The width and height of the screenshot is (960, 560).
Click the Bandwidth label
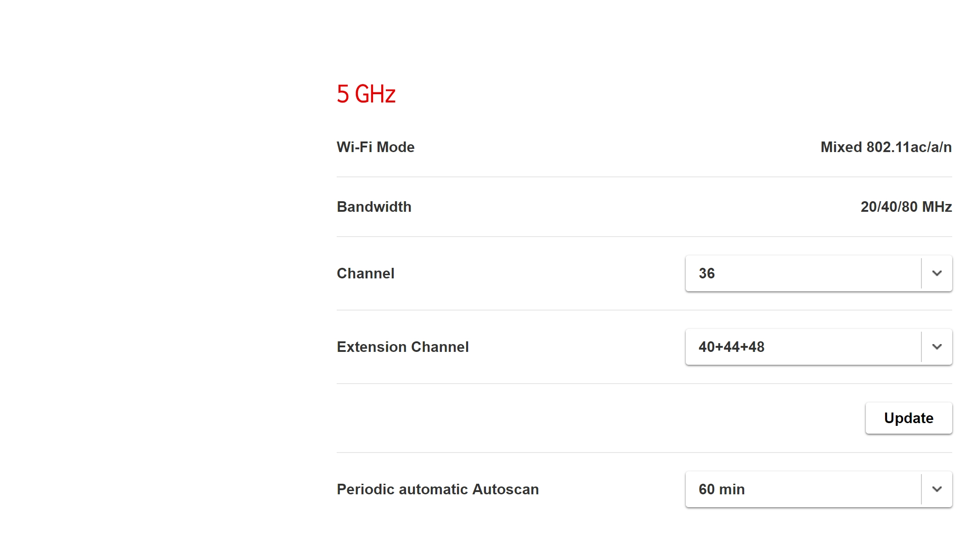click(x=374, y=207)
